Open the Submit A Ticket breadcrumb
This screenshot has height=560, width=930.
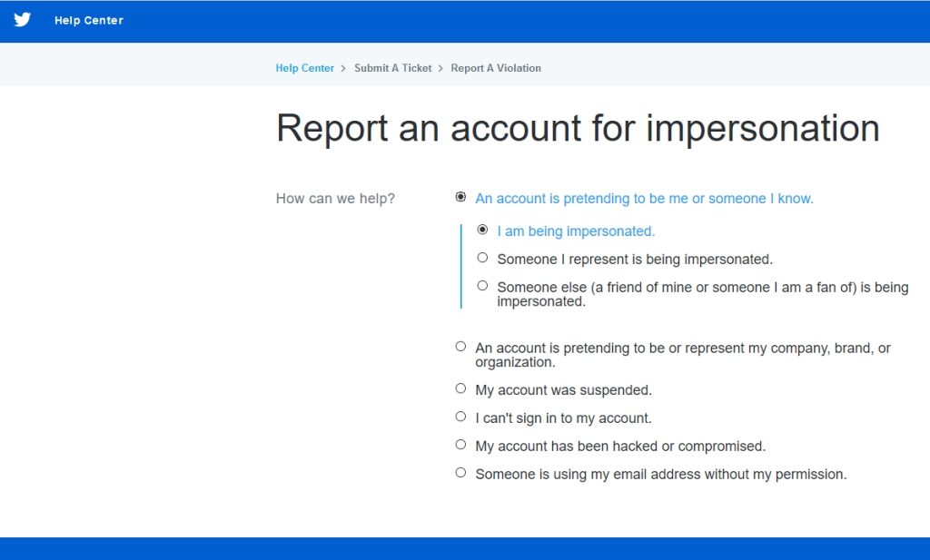point(392,68)
